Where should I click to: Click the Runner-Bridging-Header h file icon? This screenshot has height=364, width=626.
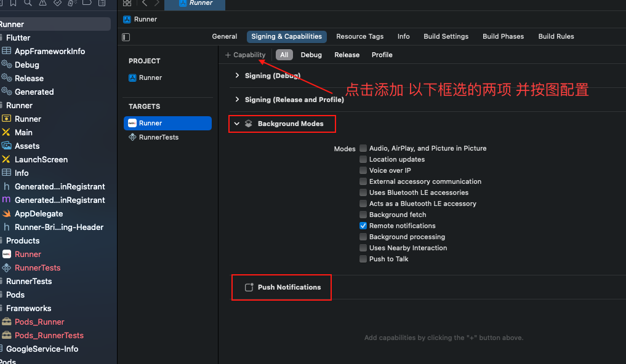pos(6,228)
